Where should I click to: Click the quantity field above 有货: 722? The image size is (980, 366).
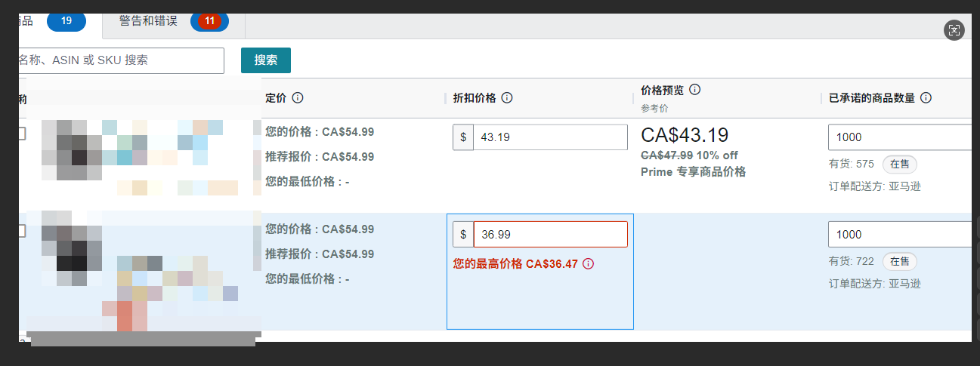899,235
